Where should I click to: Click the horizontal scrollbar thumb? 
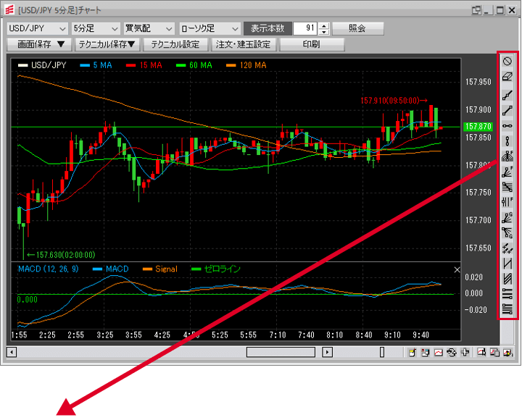(x=281, y=352)
